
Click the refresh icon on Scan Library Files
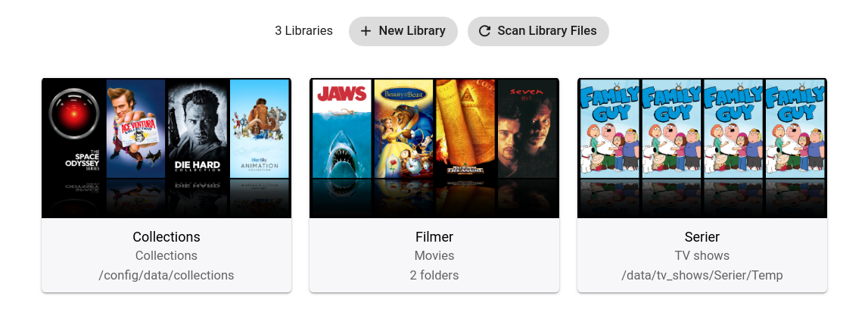(484, 31)
